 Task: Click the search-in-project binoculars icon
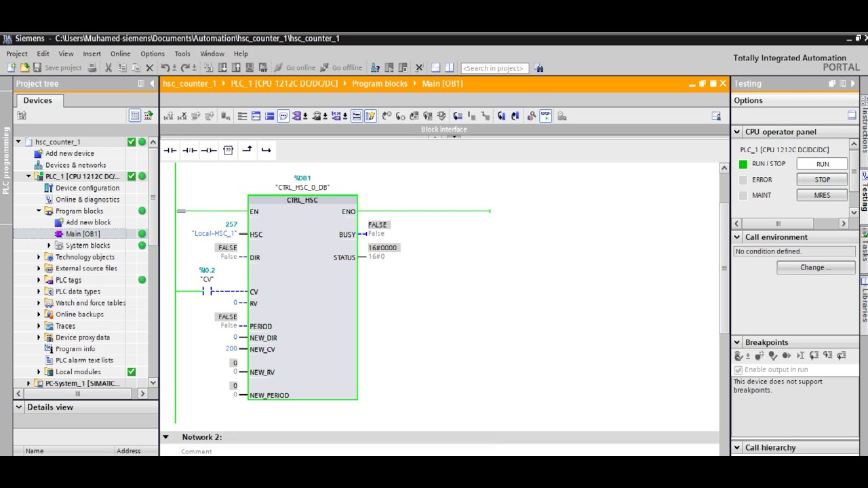[539, 68]
